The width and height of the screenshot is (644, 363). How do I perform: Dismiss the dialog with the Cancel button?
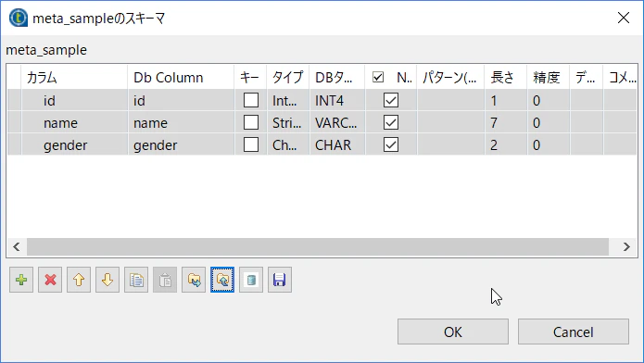(574, 332)
